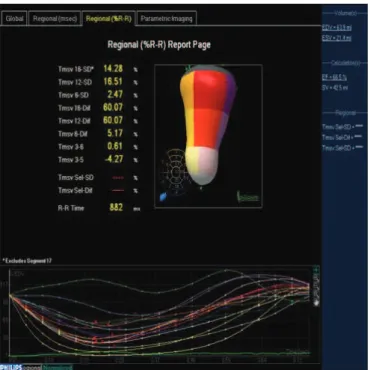
Task: Click the Tmsv 12-SD value 16.51
Action: tap(113, 82)
